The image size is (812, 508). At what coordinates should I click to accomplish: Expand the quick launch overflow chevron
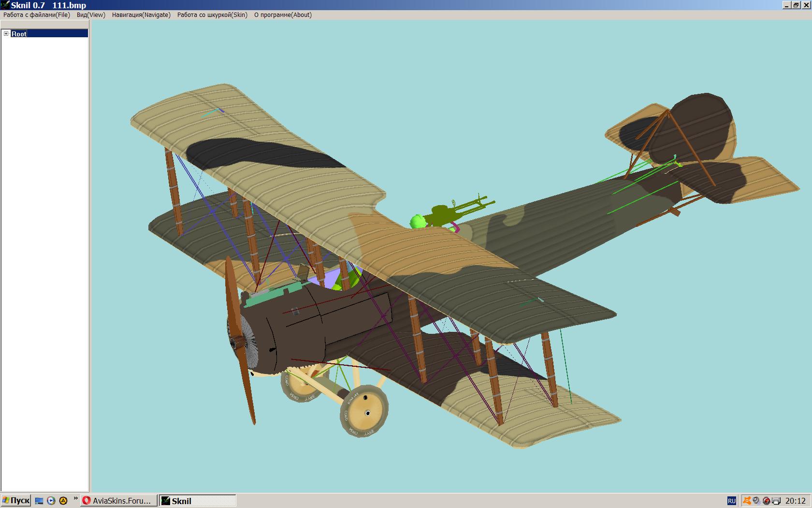pos(75,499)
